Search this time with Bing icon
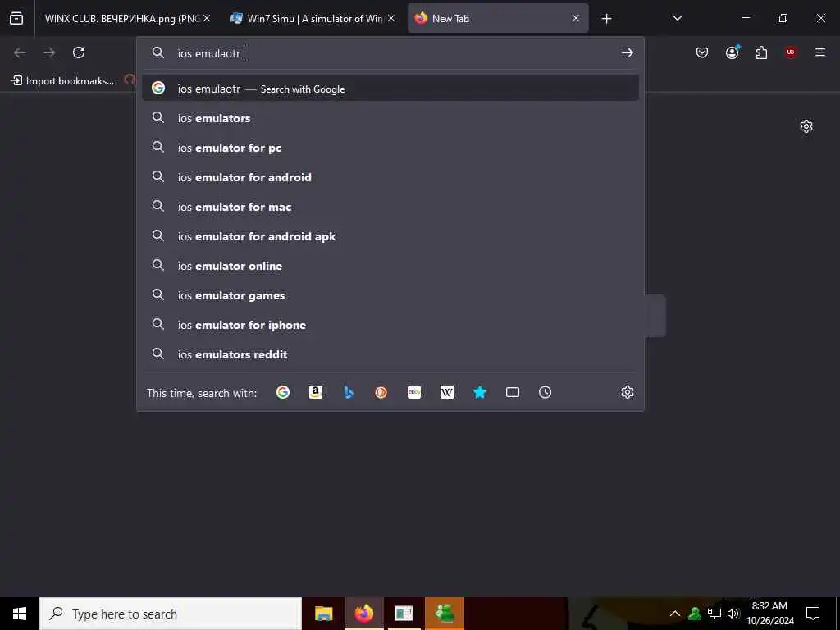 [348, 392]
